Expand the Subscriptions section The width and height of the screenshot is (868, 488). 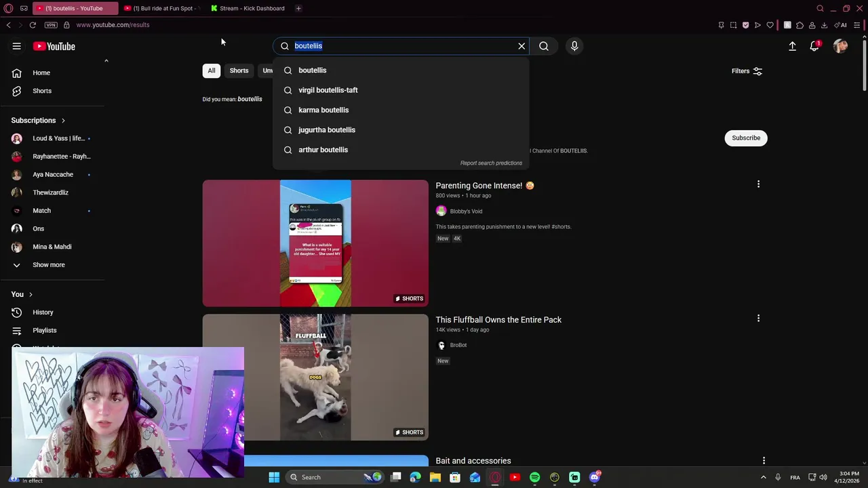point(38,120)
